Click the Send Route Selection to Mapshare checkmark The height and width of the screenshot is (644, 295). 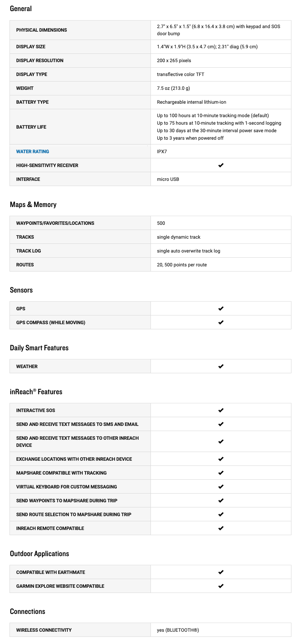(221, 515)
